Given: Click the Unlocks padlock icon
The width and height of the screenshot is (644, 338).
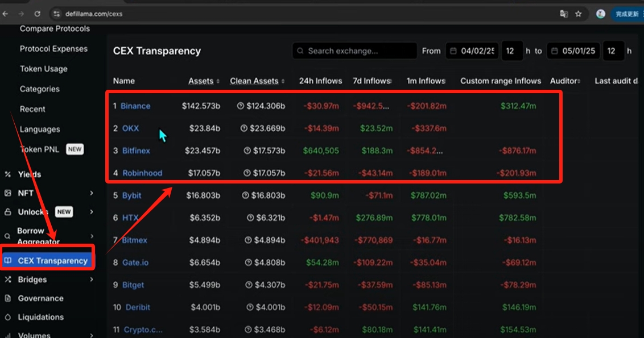Looking at the screenshot, I should 8,212.
